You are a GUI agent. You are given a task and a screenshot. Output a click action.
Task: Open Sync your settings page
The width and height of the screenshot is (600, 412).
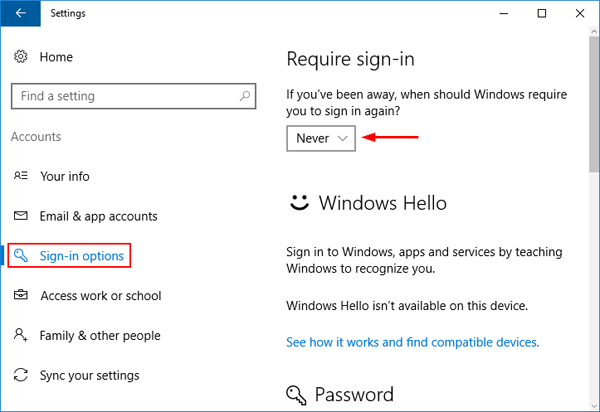click(x=89, y=376)
